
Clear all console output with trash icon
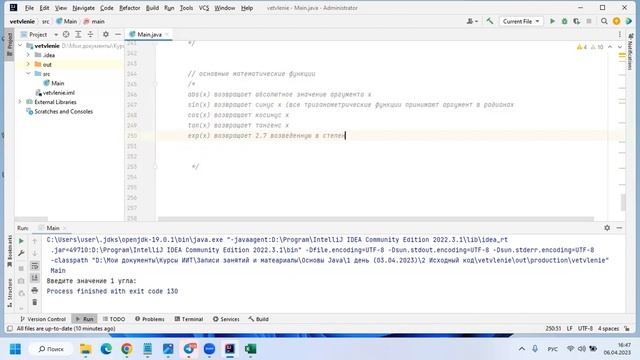coord(35,302)
